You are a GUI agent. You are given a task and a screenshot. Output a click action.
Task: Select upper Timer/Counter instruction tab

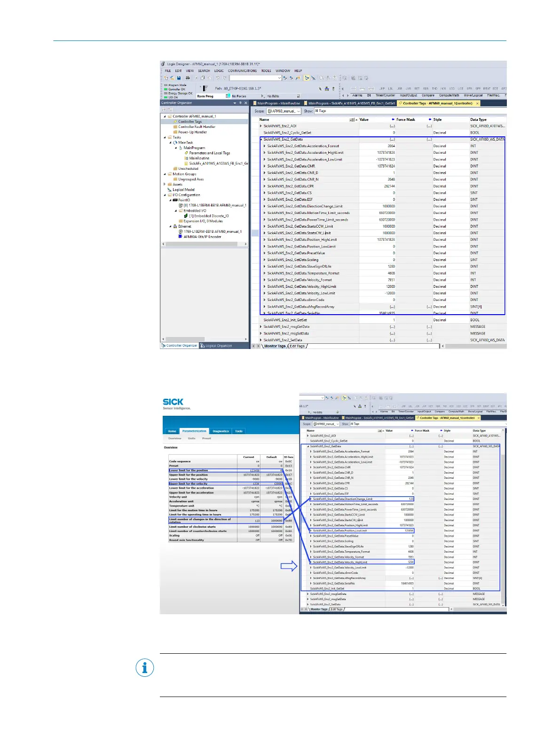(385, 95)
